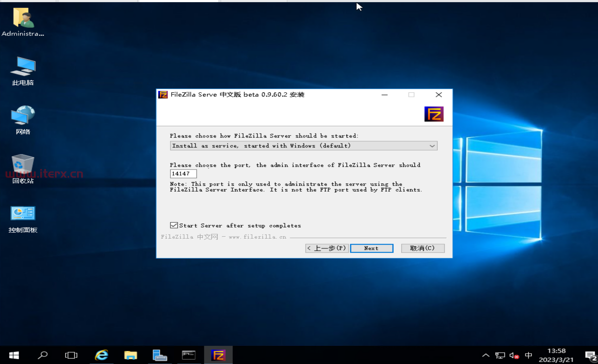The image size is (598, 364).
Task: Open the 回收站 recycle bin icon
Action: 23,169
